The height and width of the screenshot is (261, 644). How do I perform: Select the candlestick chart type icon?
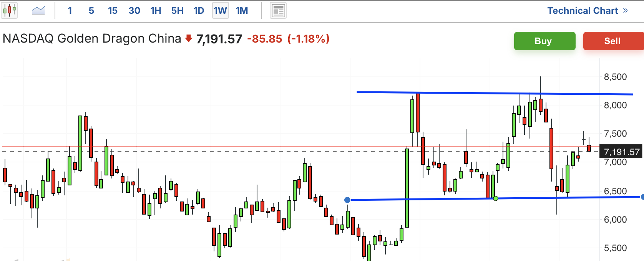click(9, 10)
